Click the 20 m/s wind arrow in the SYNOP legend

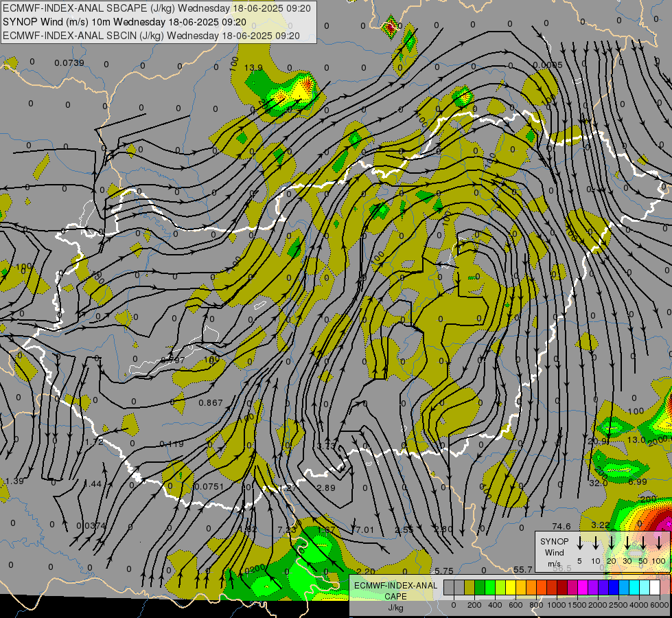(x=612, y=542)
